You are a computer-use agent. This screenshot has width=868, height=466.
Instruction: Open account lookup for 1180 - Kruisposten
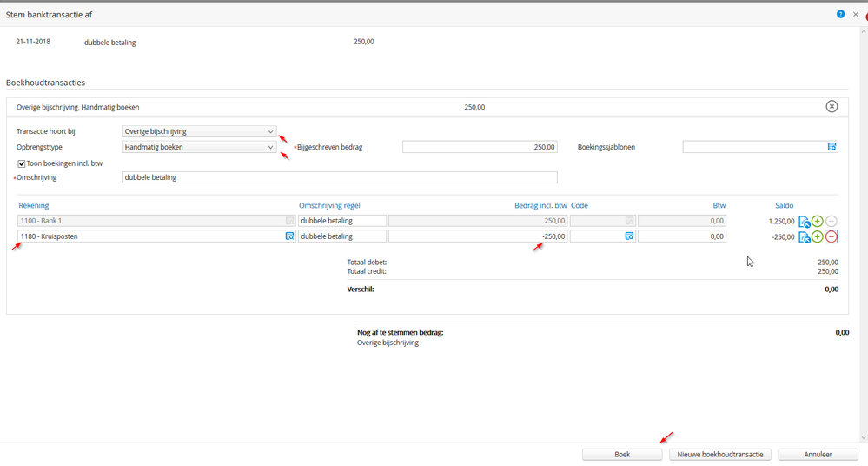coord(289,236)
